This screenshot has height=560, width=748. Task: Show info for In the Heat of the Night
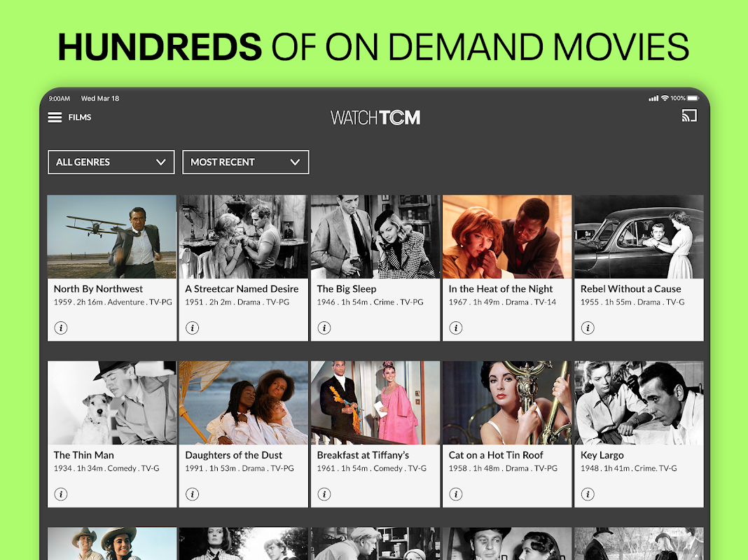(x=455, y=328)
